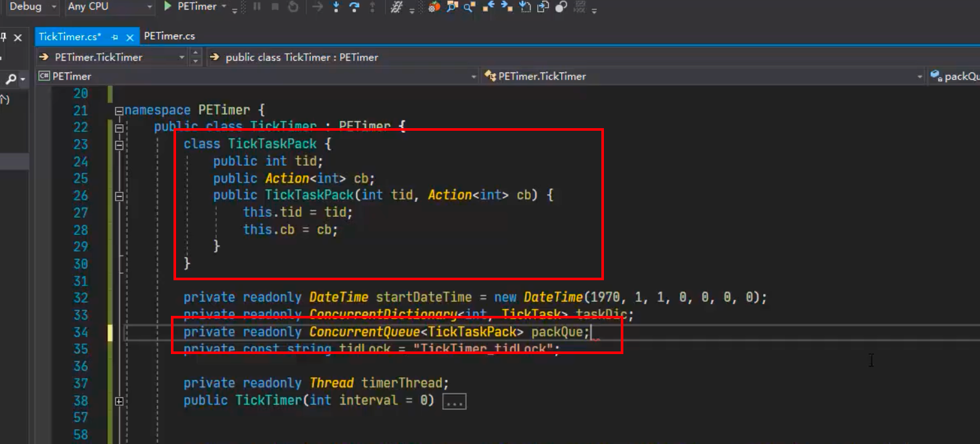Click line number 32 in the gutter
This screenshot has height=444, width=980.
coord(80,298)
